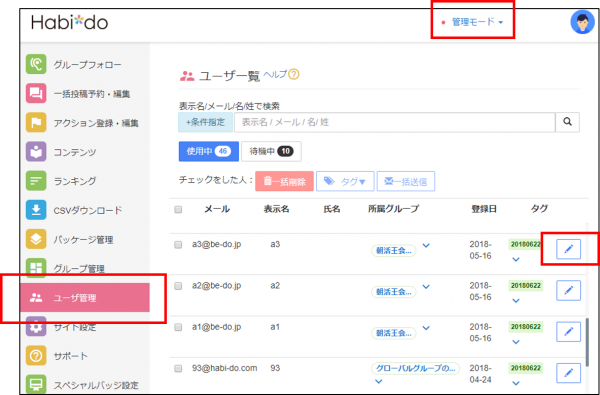This screenshot has width=600, height=395.
Task: Click the メール column header
Action: 217,209
